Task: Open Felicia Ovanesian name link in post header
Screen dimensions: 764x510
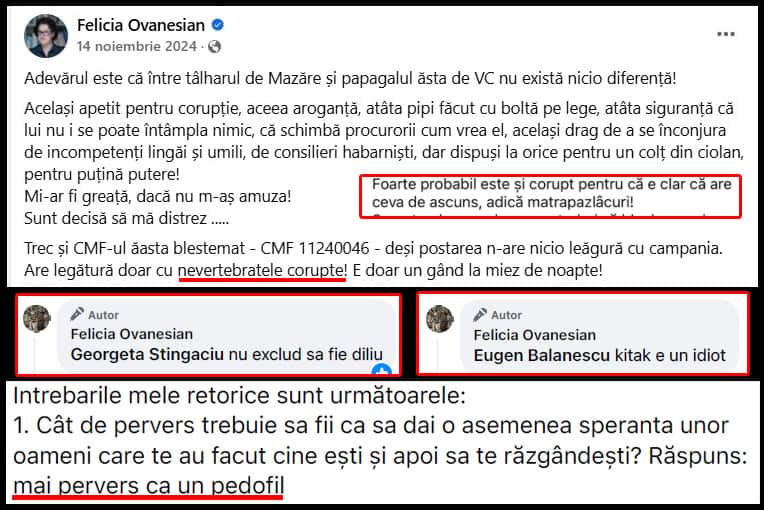Action: coord(141,25)
